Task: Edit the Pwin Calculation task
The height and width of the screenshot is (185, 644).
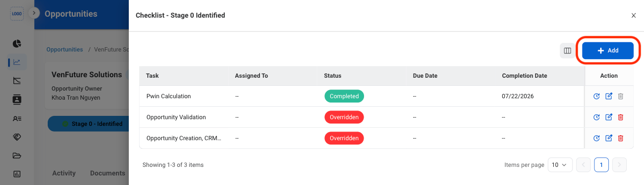Action: tap(609, 96)
